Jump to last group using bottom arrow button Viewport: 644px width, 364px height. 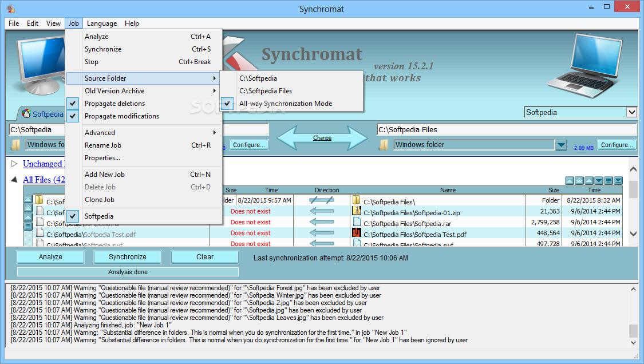[618, 181]
